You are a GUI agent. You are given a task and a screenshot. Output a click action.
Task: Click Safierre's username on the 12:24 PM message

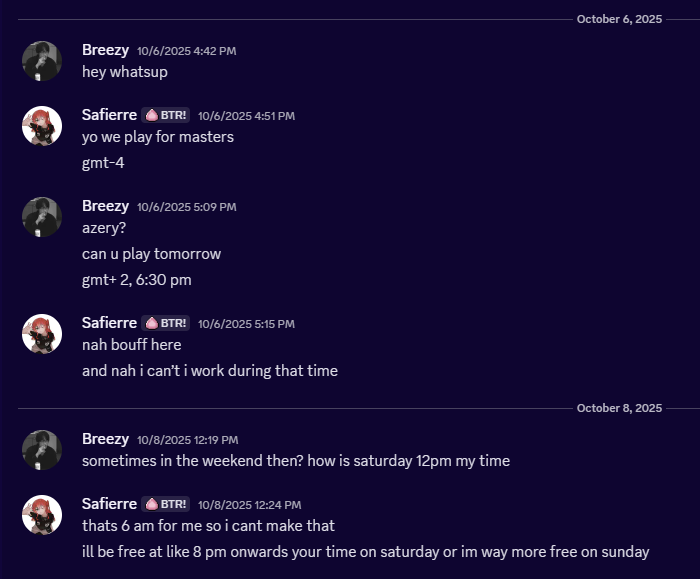tap(109, 504)
